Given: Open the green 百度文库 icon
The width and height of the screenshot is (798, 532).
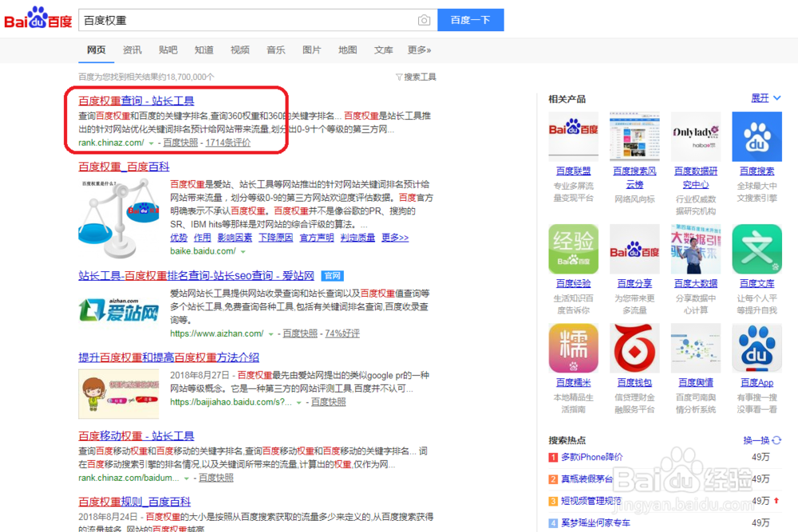Looking at the screenshot, I should pos(757,249).
